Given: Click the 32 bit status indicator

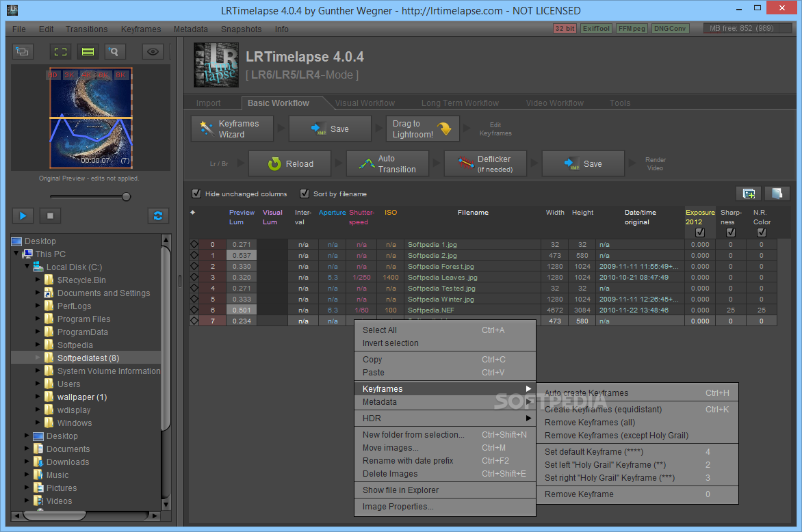Looking at the screenshot, I should point(565,29).
